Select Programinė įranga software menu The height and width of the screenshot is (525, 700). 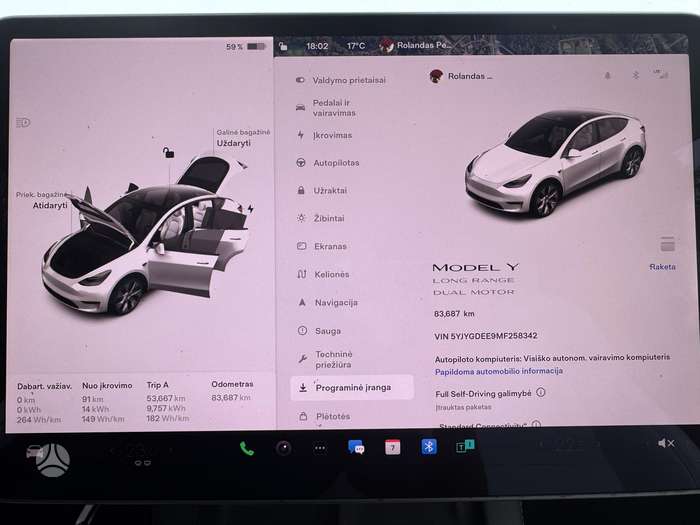click(352, 388)
